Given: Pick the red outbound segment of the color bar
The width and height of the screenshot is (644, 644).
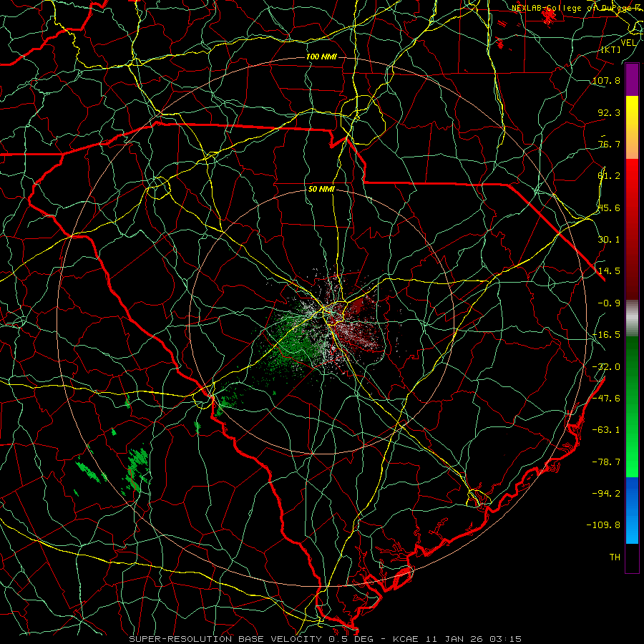Looking at the screenshot, I should [x=632, y=229].
